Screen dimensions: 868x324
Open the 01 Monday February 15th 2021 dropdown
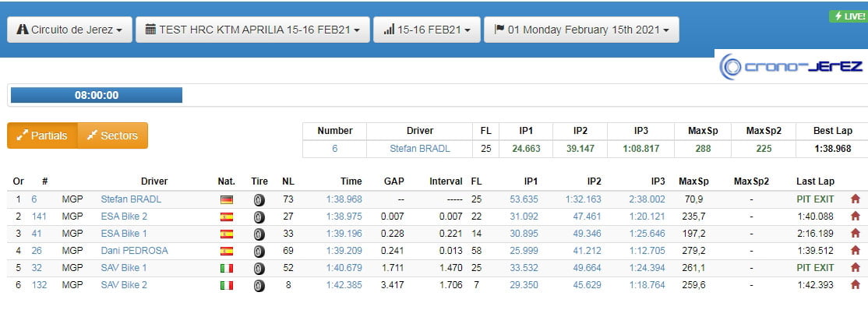(x=581, y=30)
